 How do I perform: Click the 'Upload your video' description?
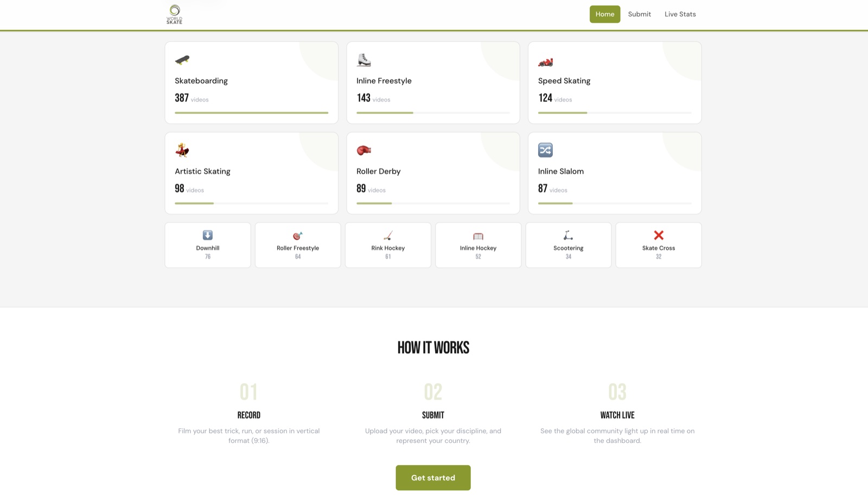click(433, 436)
